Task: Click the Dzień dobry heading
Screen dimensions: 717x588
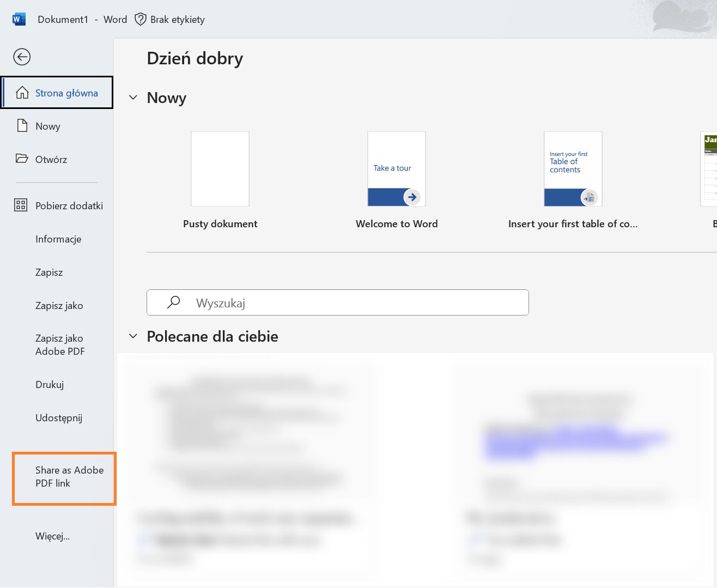Action: (195, 58)
